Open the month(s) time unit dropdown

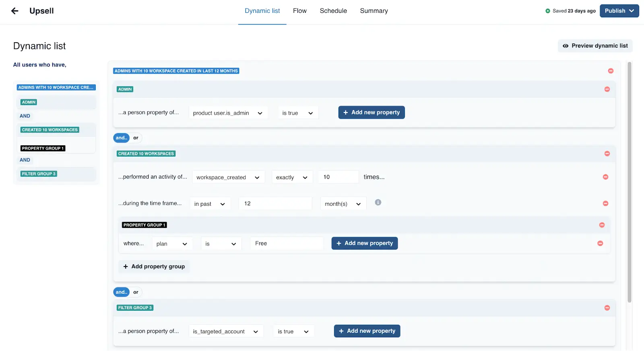(x=343, y=204)
